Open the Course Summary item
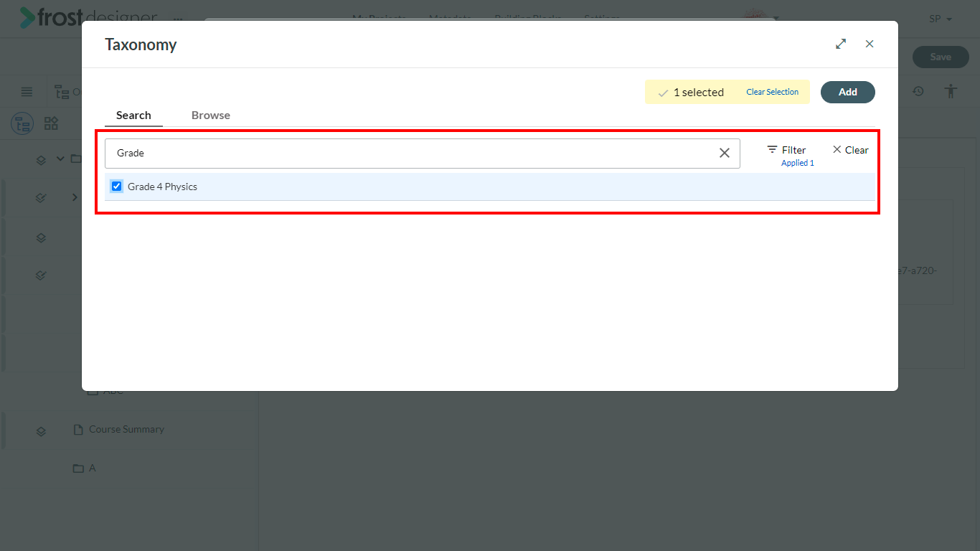Viewport: 980px width, 551px height. coord(126,429)
